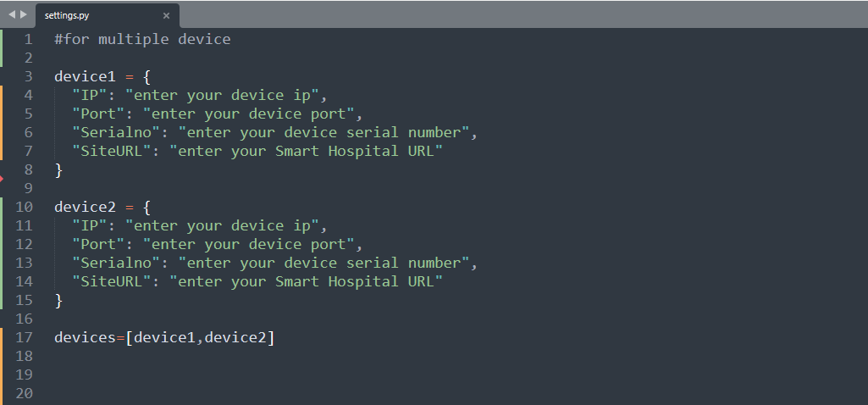Click line number 1 in the gutter
The image size is (868, 405).
click(28, 39)
